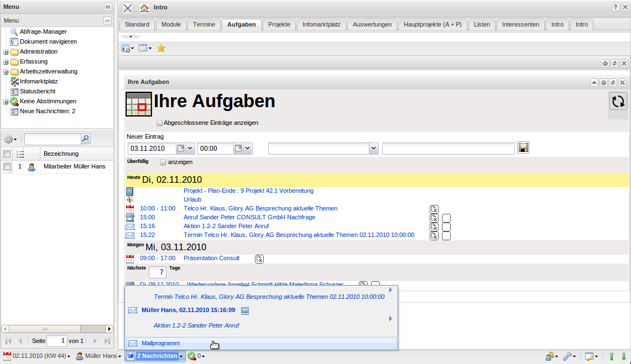631x364 pixels.
Task: Open the Präsentation Consult appointment link
Action: point(211,258)
